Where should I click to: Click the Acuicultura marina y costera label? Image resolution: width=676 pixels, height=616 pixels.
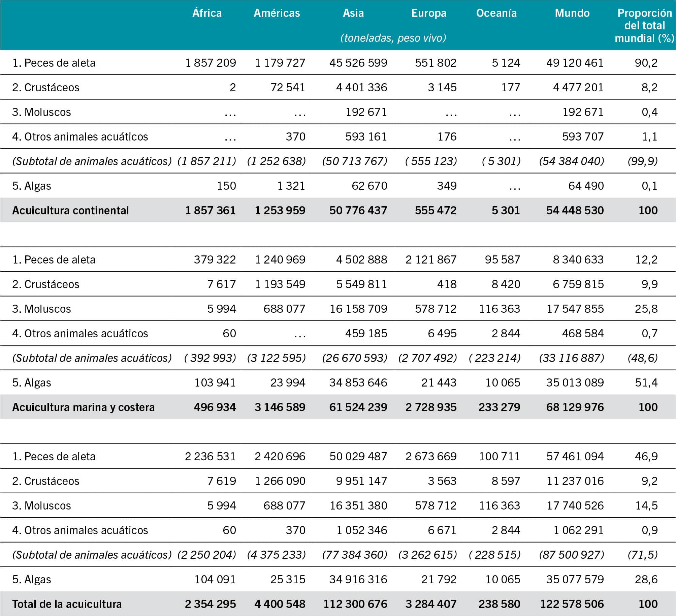tap(83, 407)
